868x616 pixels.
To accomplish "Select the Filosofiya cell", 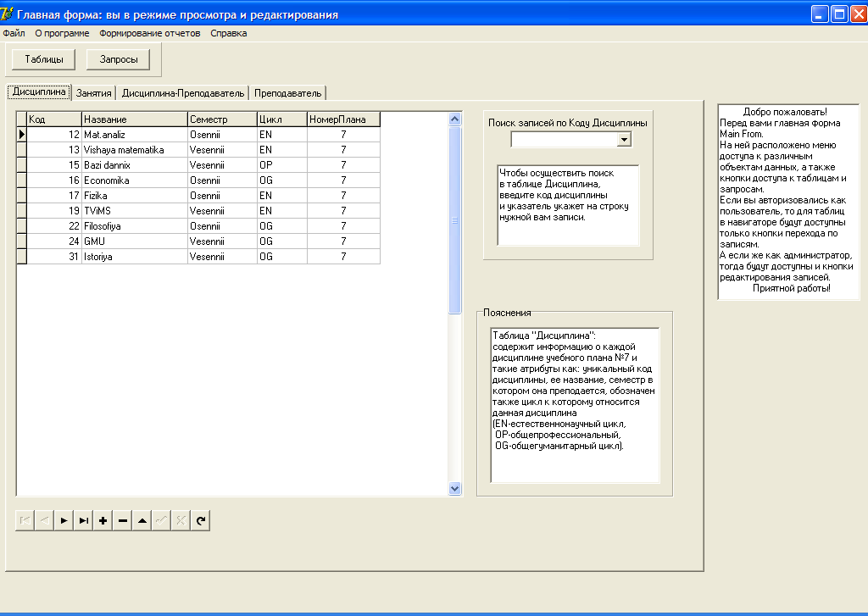I will pyautogui.click(x=135, y=226).
